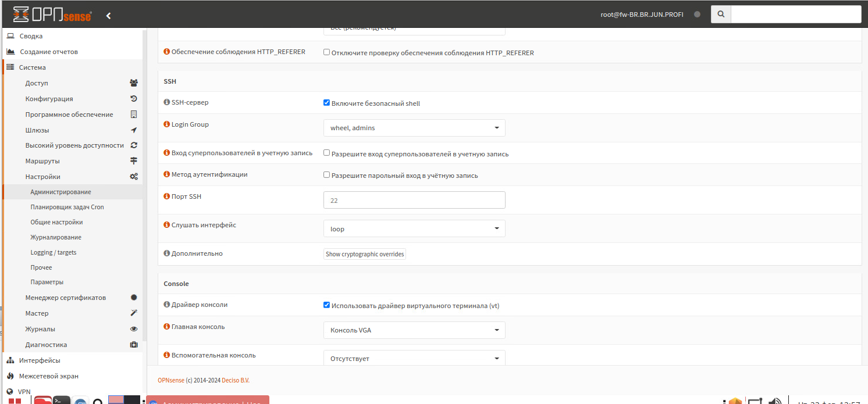Click the search magnifier icon in header
The height and width of the screenshot is (404, 868).
721,15
